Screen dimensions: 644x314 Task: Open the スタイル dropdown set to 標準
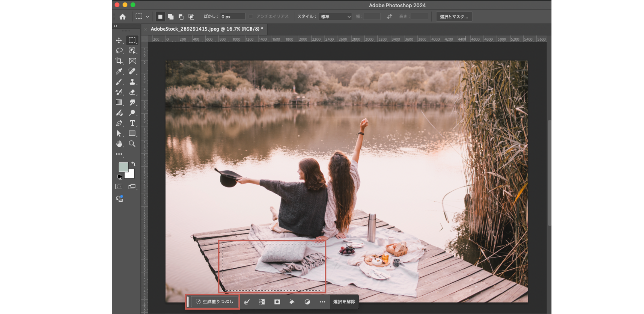[335, 16]
